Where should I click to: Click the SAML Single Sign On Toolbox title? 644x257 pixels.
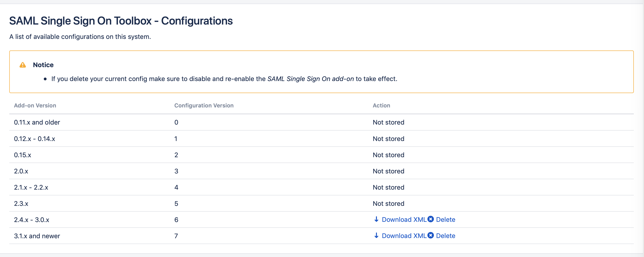[121, 21]
